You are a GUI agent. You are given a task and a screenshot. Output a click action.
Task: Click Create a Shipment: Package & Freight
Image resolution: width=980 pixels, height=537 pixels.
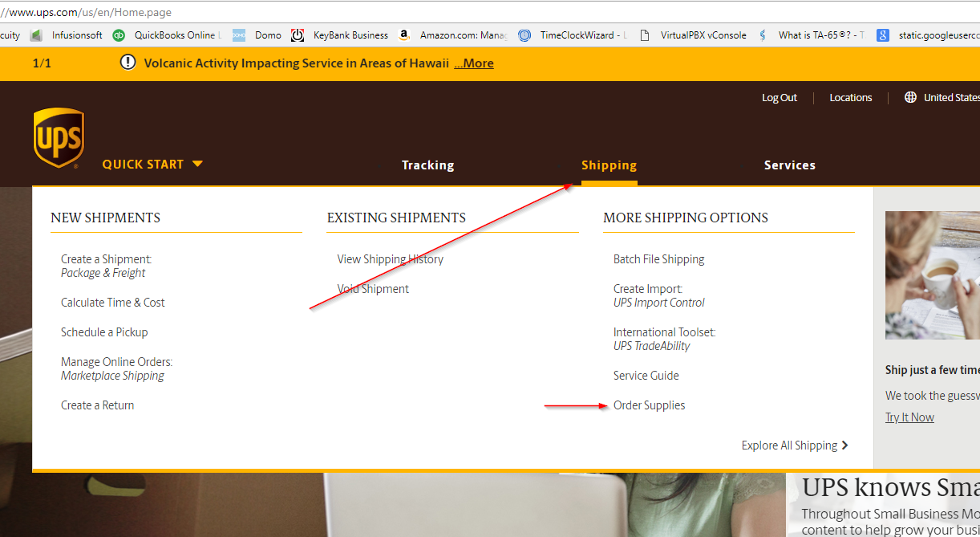106,266
